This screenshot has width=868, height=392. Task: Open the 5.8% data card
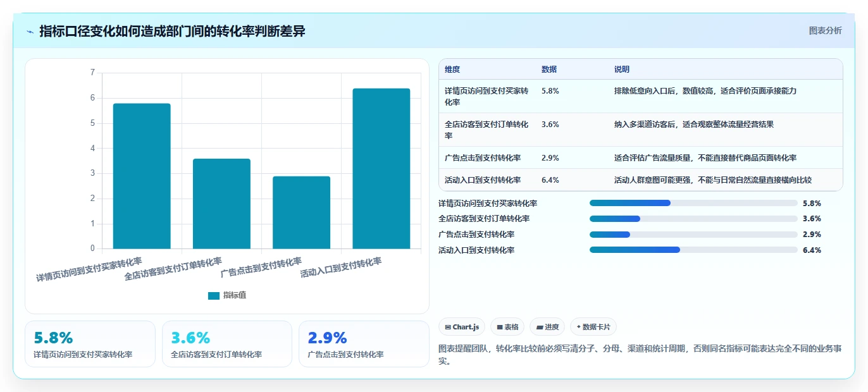point(90,344)
